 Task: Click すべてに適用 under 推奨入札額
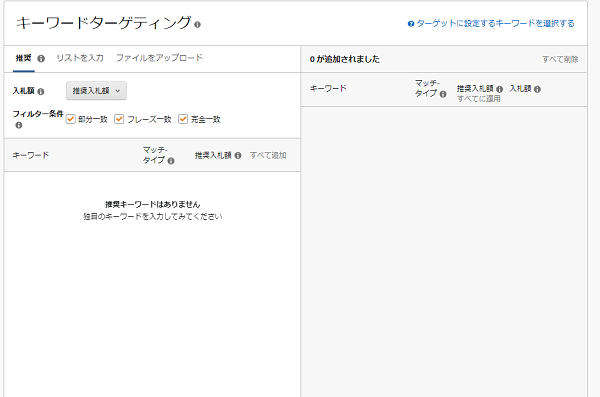click(478, 99)
